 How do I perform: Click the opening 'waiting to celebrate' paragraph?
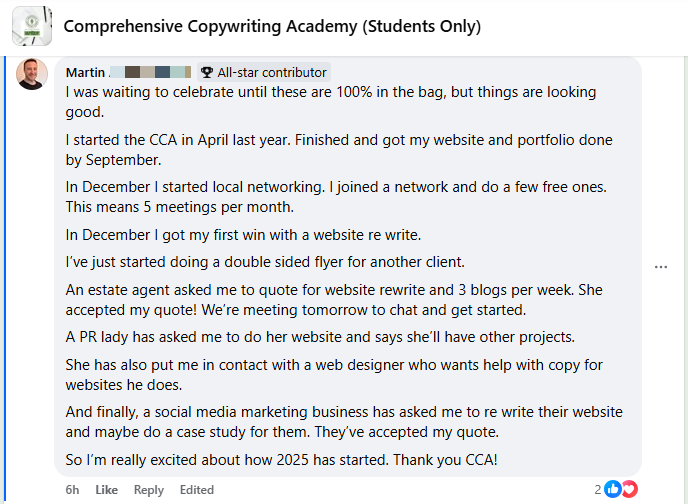[x=331, y=102]
